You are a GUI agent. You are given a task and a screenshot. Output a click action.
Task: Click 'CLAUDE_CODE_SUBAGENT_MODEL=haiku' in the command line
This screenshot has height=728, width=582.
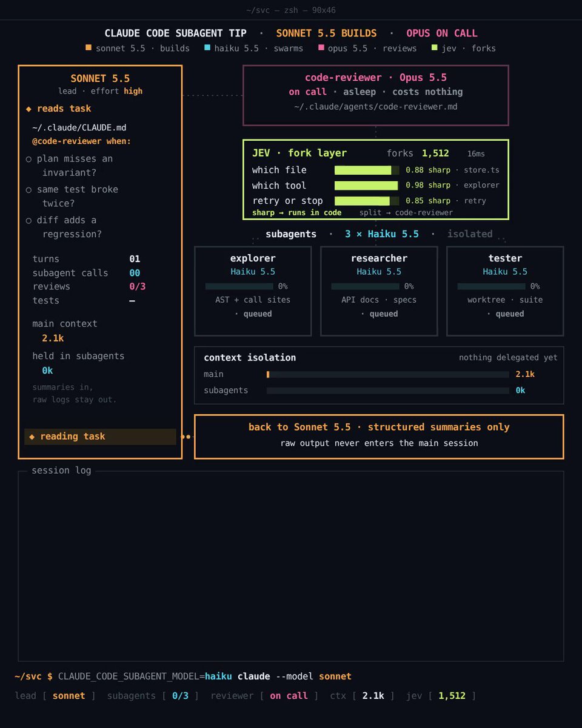coord(145,676)
